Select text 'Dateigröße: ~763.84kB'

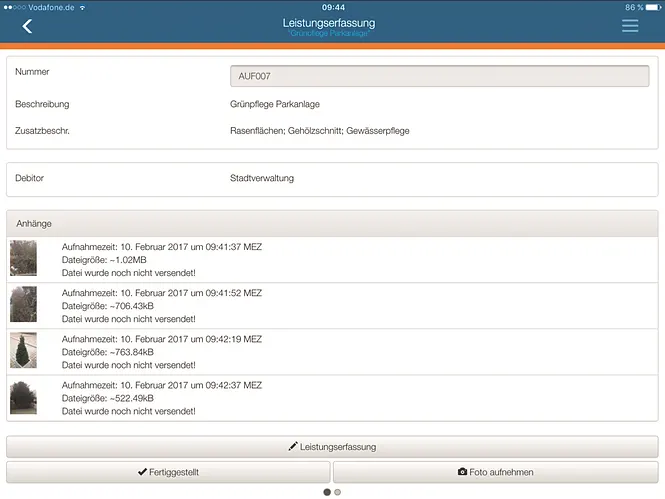click(108, 352)
